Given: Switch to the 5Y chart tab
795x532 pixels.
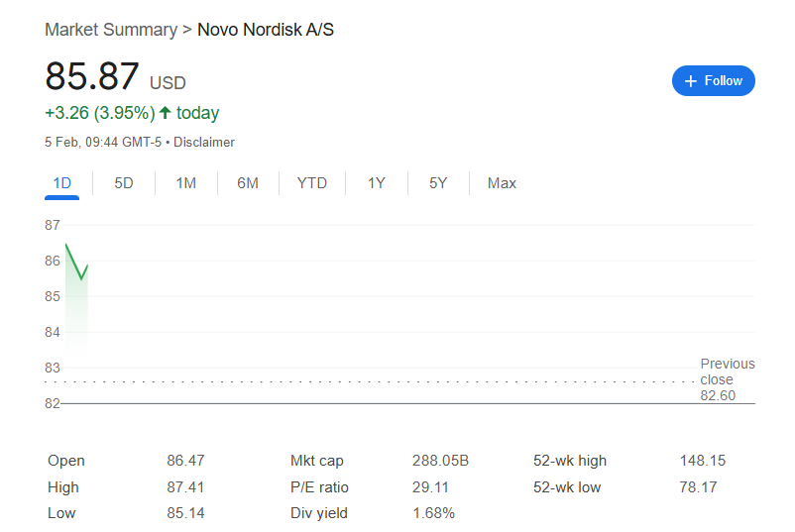Looking at the screenshot, I should click(438, 183).
